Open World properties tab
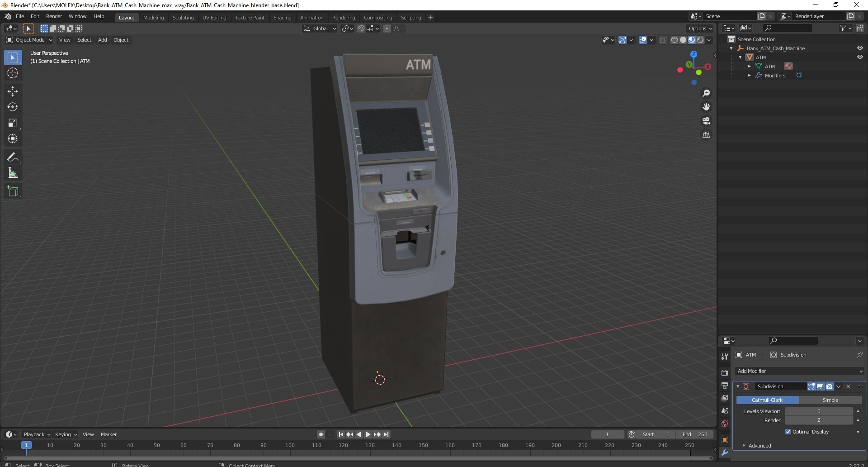 click(x=725, y=424)
